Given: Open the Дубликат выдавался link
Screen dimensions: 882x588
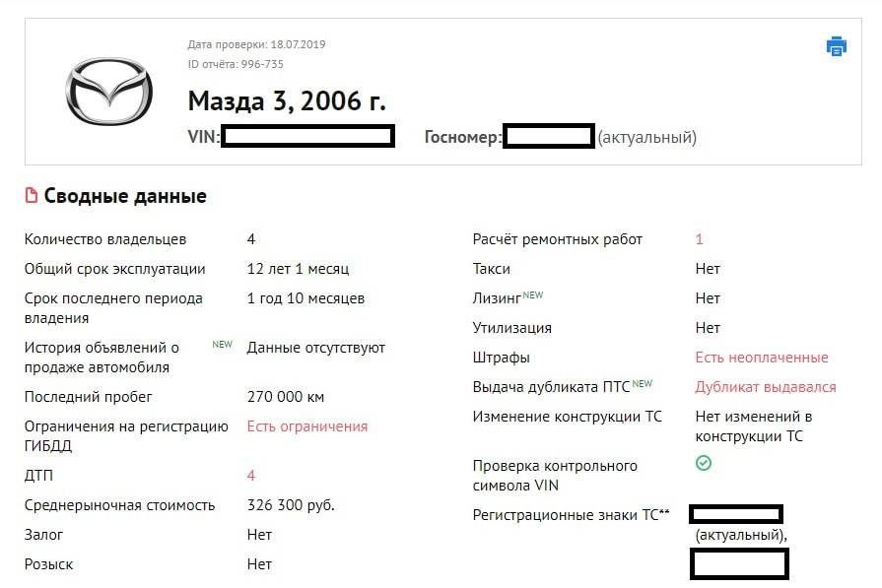Looking at the screenshot, I should (x=766, y=387).
